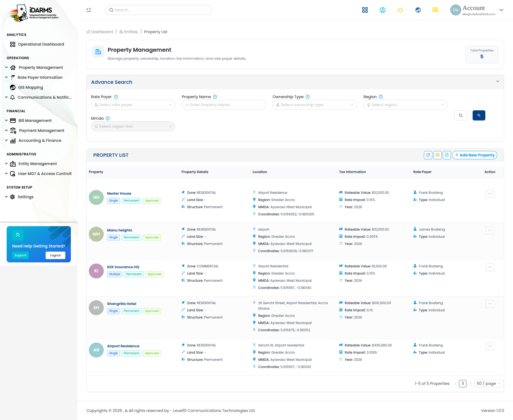Open the Nester House property link
The image size is (513, 420).
pyautogui.click(x=119, y=193)
